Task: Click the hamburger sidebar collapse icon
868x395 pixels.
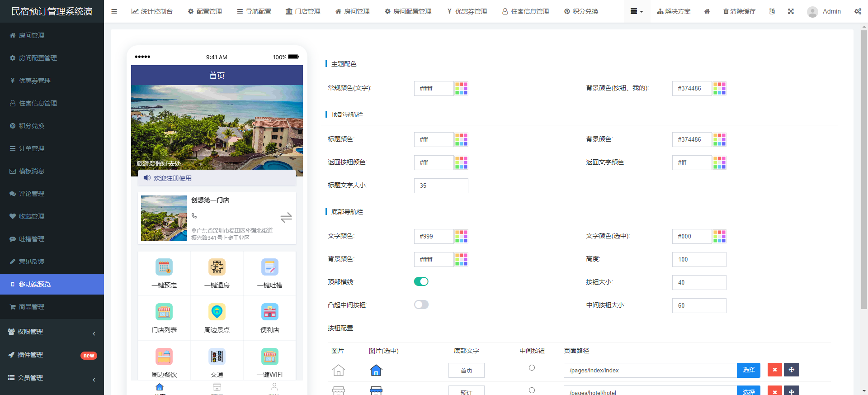Action: pyautogui.click(x=114, y=11)
